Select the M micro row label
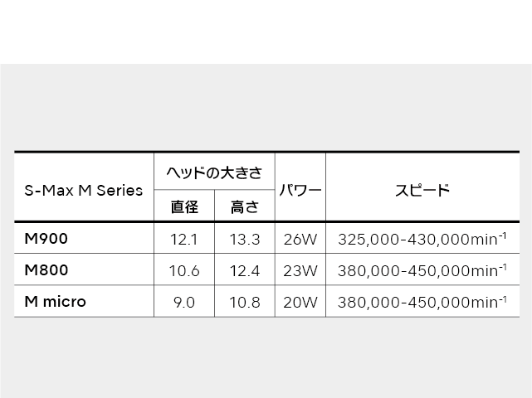Screen dimensions: 532x398 [x=55, y=302]
